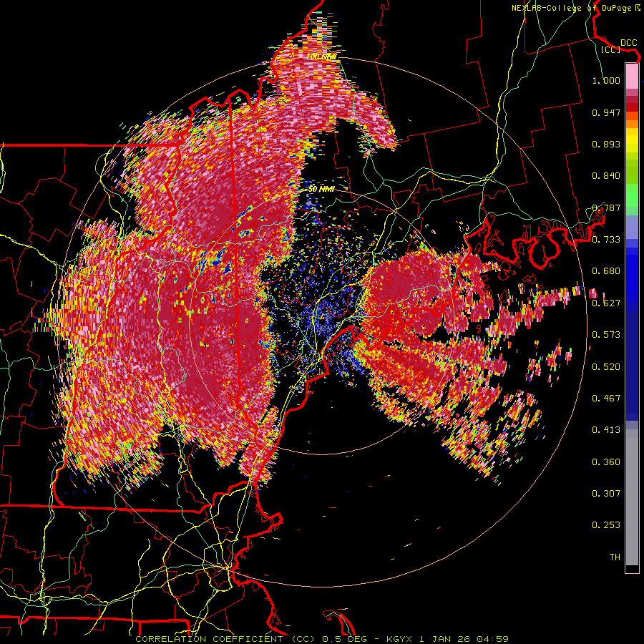This screenshot has height=644, width=644.
Task: Pick the gray lower section of color scale
Action: coord(632,497)
